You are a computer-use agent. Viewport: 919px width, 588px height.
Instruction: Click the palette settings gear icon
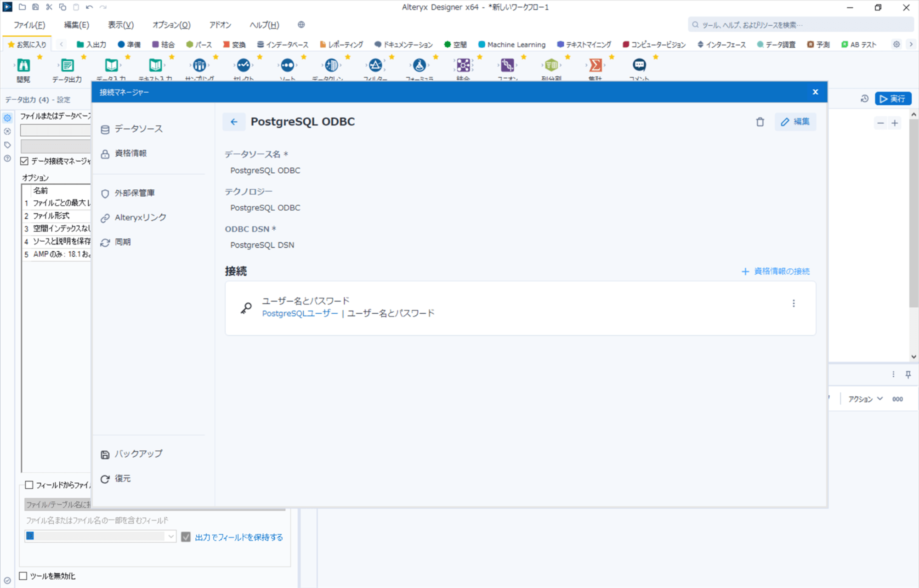(896, 45)
